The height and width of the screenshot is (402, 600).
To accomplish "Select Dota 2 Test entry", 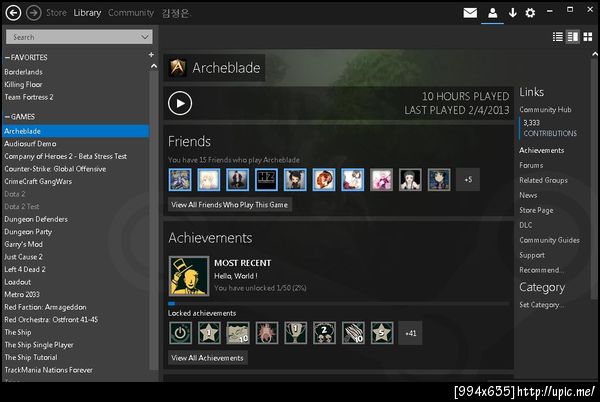I will (x=22, y=207).
